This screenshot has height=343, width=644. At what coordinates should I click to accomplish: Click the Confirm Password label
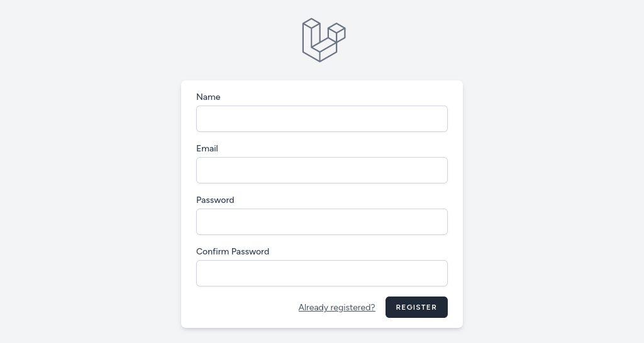(233, 251)
